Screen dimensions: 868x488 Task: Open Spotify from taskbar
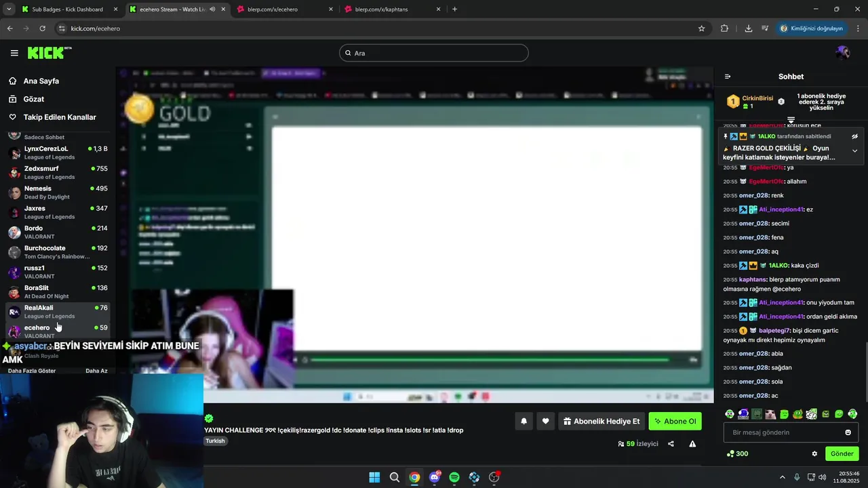coord(454,477)
